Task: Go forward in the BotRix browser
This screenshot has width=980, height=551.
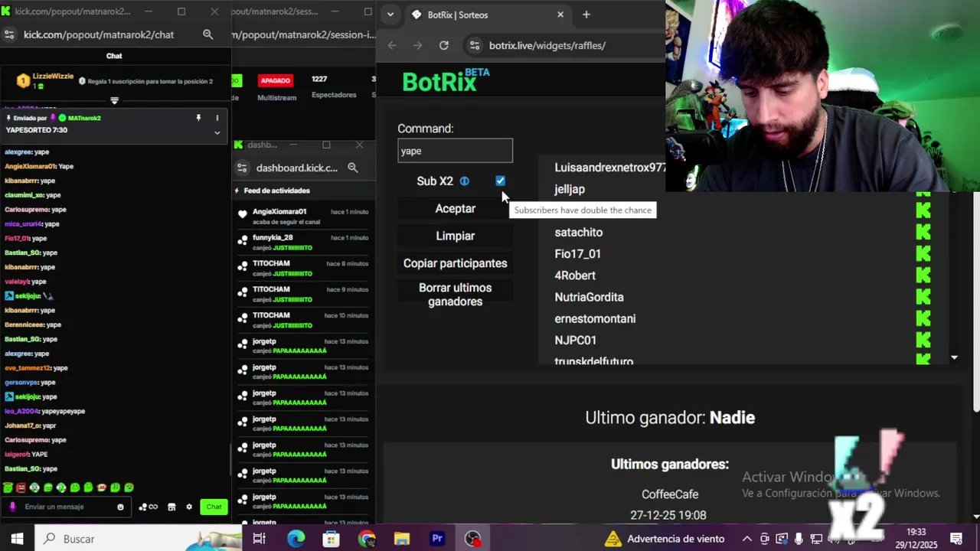Action: point(417,45)
